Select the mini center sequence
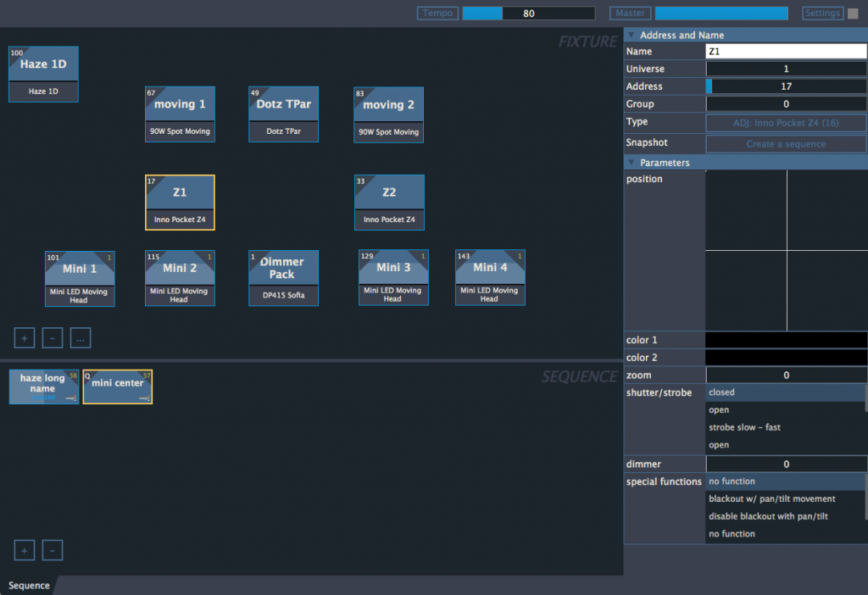The width and height of the screenshot is (868, 595). [118, 386]
